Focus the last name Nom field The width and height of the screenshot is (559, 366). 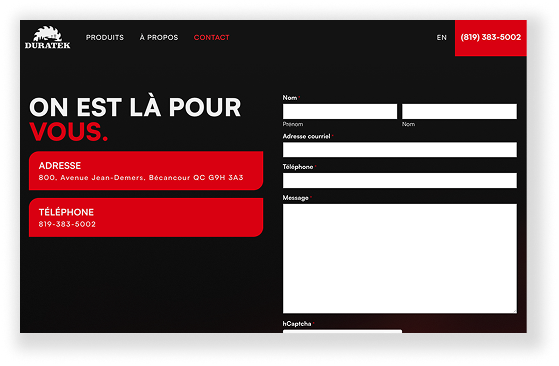(x=459, y=112)
